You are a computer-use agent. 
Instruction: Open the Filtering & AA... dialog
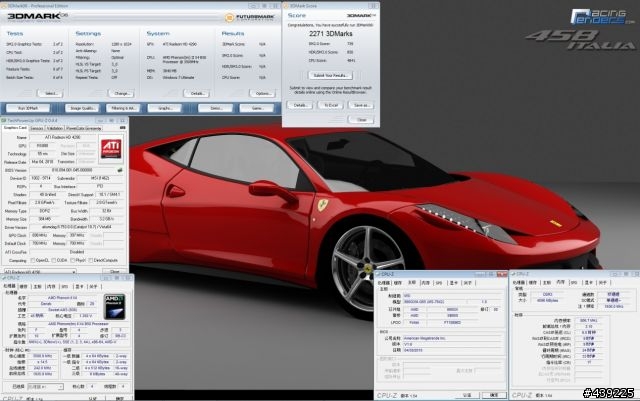pos(123,108)
